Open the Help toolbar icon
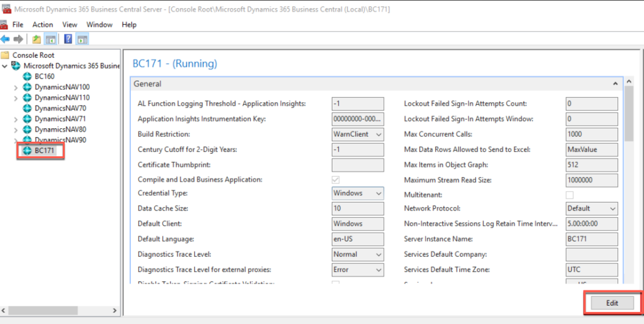Screen dimensions: 644x324 click(68, 39)
